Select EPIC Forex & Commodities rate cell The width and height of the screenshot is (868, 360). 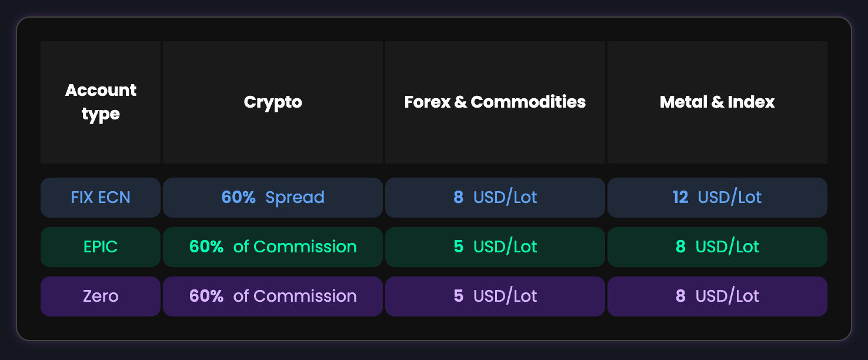pyautogui.click(x=495, y=246)
